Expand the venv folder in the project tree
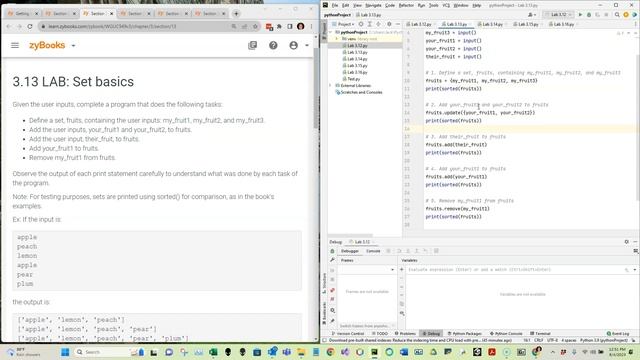The width and height of the screenshot is (640, 360). click(337, 39)
